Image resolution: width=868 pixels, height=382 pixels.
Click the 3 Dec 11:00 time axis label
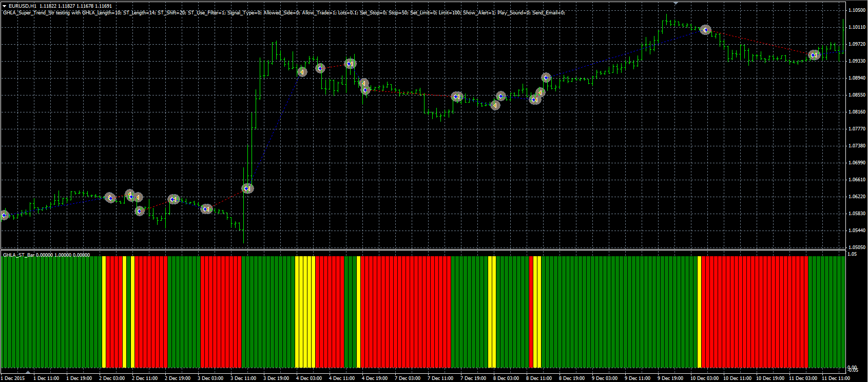pos(243,378)
